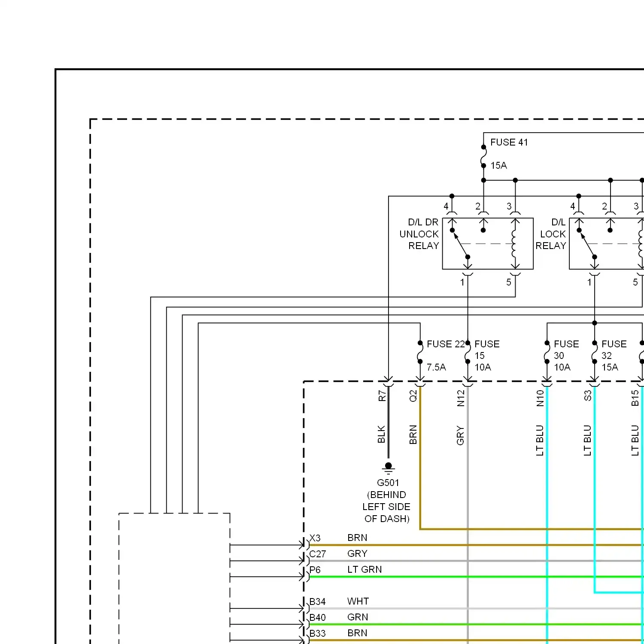The width and height of the screenshot is (644, 644).
Task: Click the LT BLU wire label below N10
Action: 540,440
